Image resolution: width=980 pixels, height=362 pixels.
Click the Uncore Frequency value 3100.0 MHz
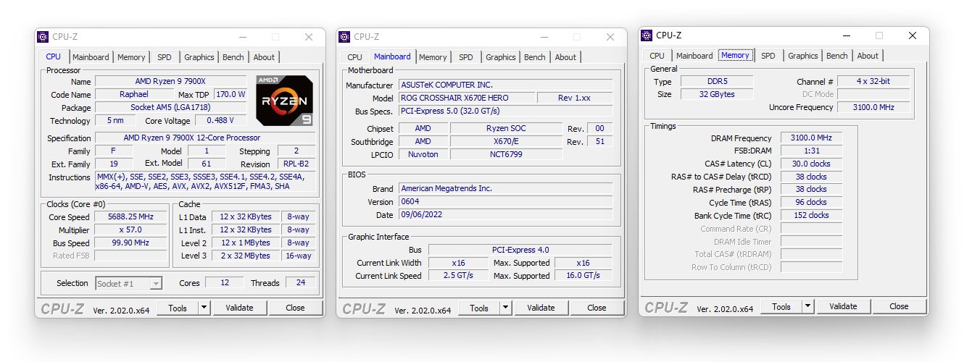(x=873, y=107)
